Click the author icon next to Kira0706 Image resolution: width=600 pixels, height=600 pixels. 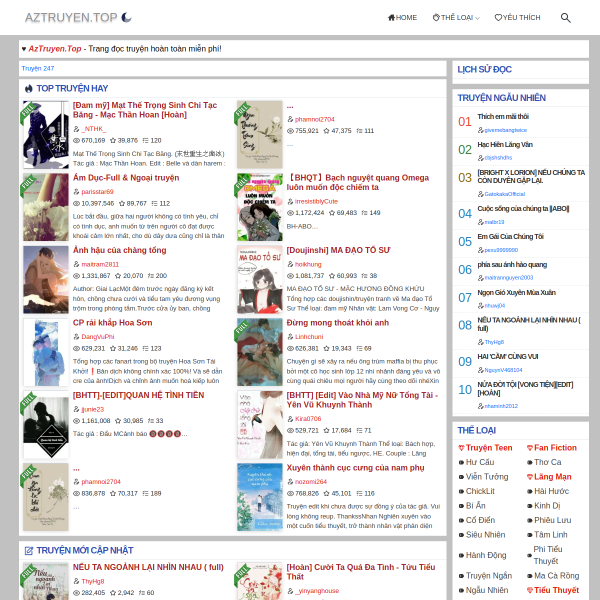tap(290, 419)
